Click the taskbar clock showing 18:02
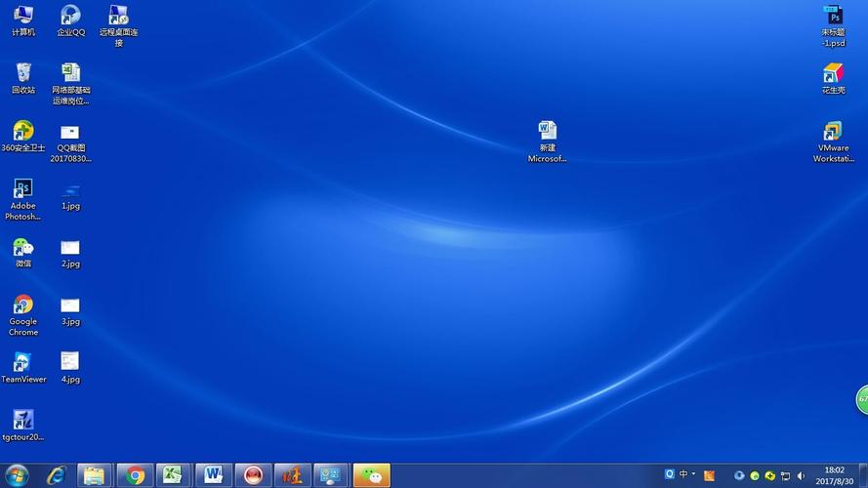868x488 pixels. coord(834,475)
